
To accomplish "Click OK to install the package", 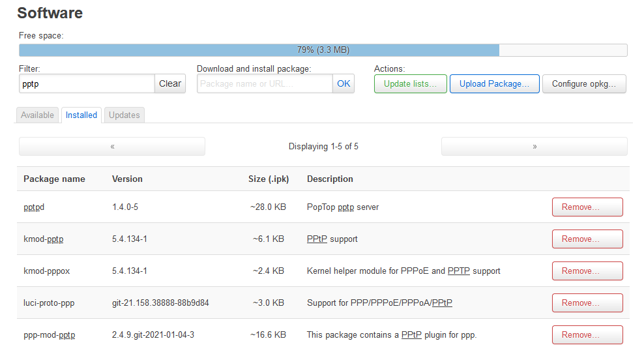I will pyautogui.click(x=344, y=83).
